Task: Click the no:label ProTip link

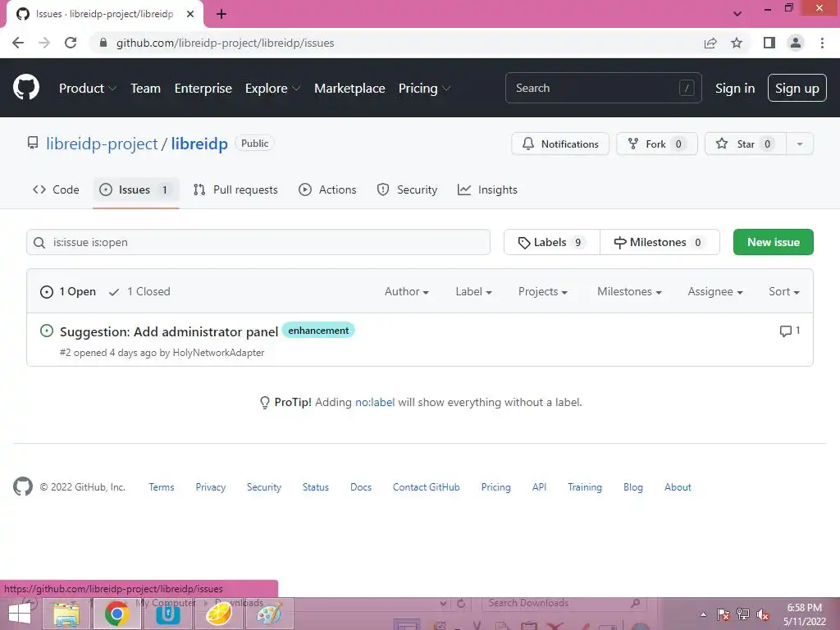Action: click(x=375, y=402)
